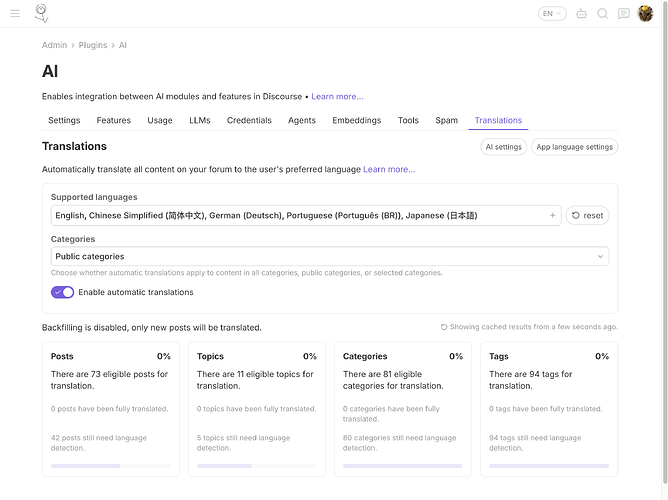Click the Topics card title
The image size is (668, 500).
(x=210, y=356)
